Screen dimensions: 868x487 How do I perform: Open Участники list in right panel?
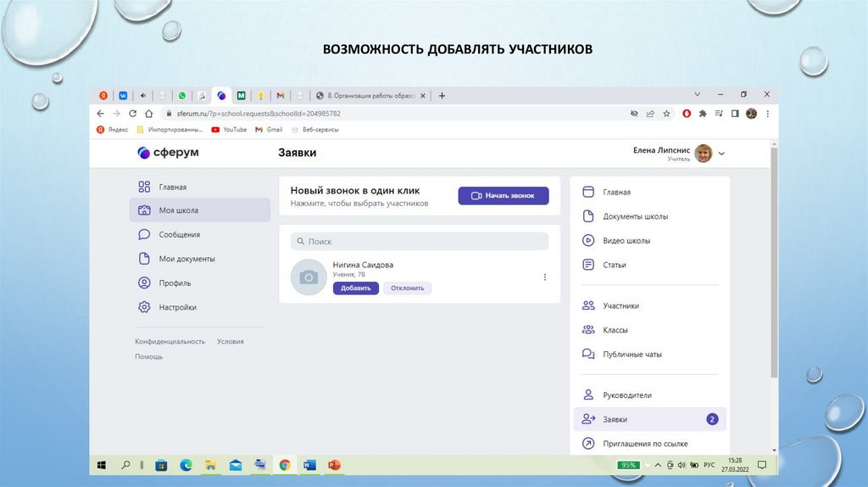click(620, 306)
